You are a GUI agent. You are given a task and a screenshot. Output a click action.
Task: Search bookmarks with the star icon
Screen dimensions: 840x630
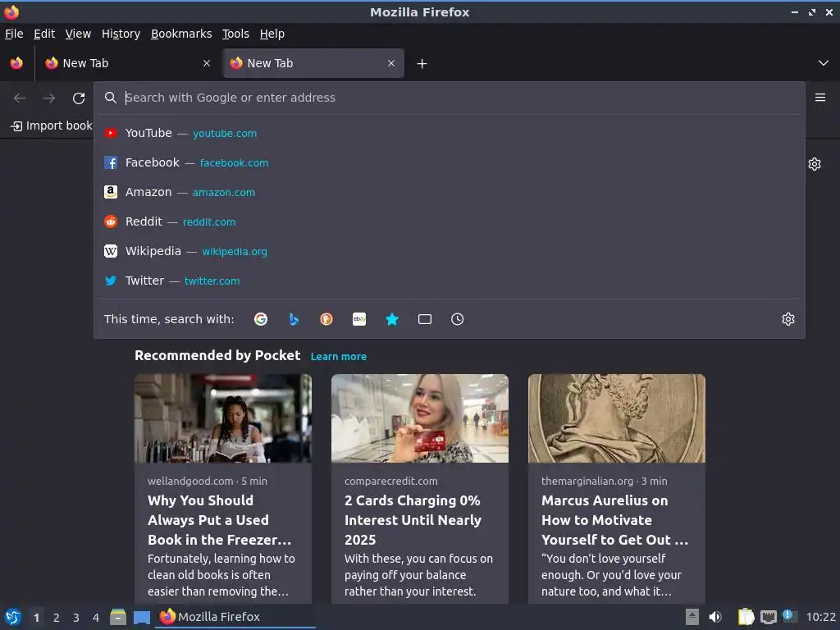click(392, 319)
